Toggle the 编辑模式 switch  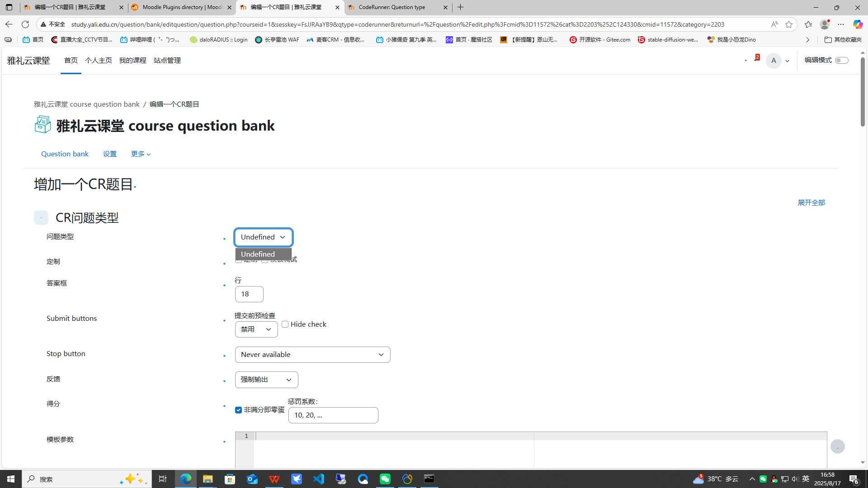pos(841,60)
